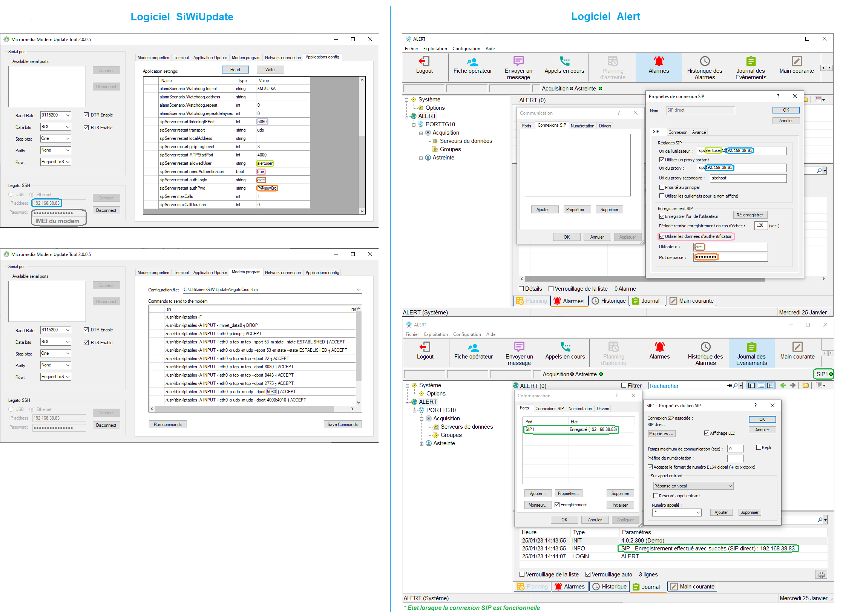
Task: Switch to the Terminal tab
Action: pyautogui.click(x=181, y=57)
